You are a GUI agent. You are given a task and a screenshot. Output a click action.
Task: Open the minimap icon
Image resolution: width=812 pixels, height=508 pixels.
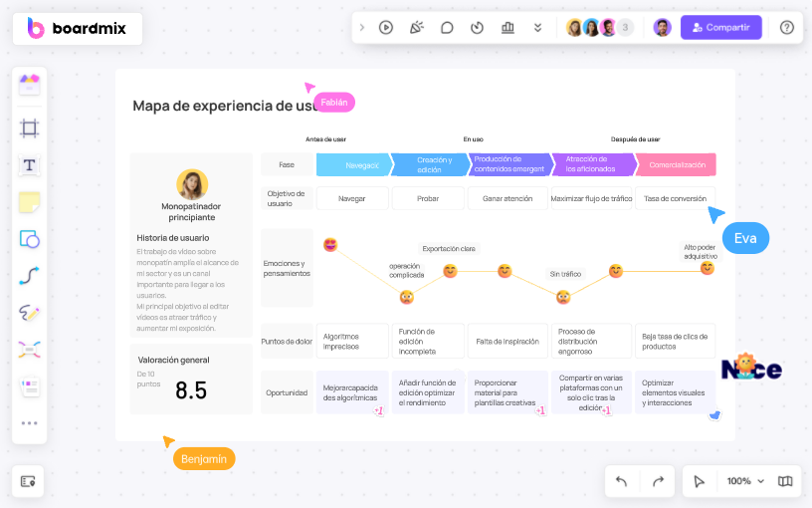[x=785, y=481]
